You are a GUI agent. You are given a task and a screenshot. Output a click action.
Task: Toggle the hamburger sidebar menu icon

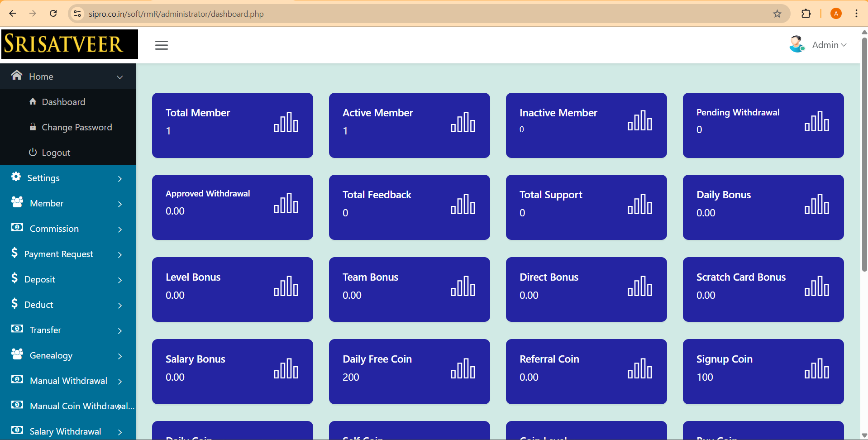161,45
